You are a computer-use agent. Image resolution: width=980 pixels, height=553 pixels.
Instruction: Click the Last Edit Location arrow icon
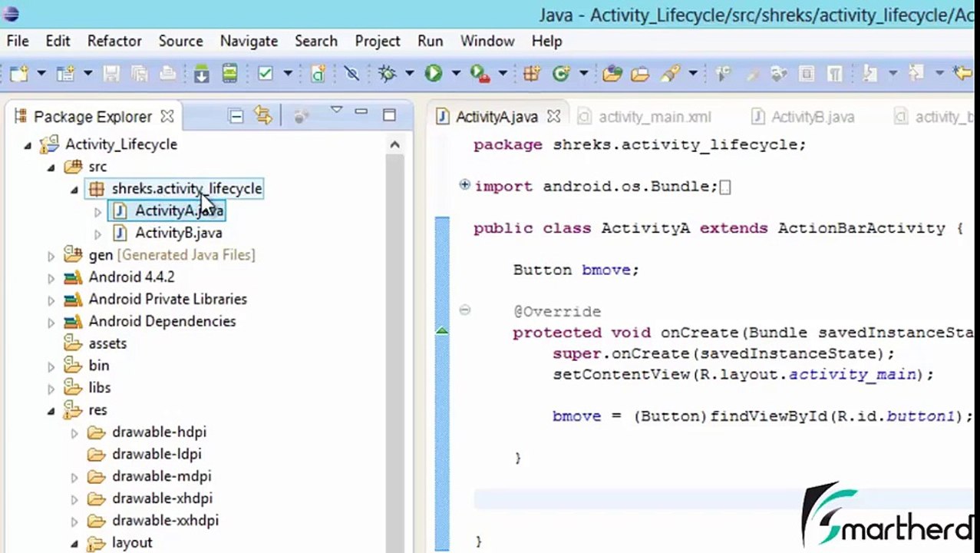coord(962,74)
